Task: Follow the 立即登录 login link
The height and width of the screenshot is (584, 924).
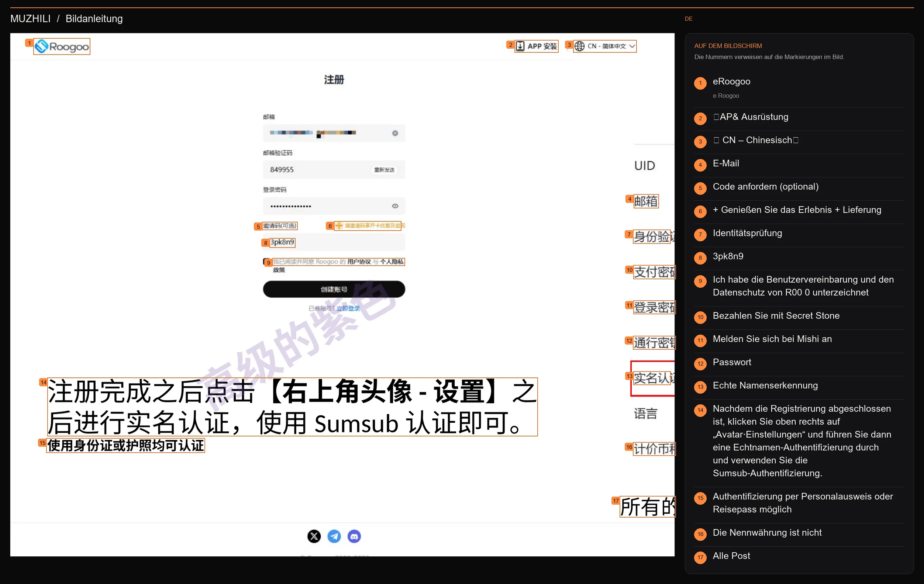Action: click(348, 308)
